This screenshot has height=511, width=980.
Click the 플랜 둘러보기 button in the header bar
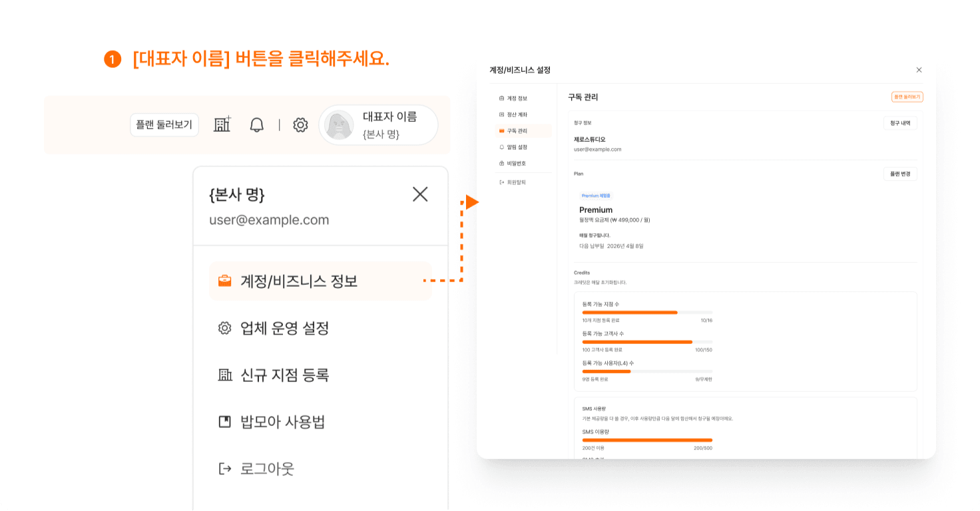click(x=164, y=124)
